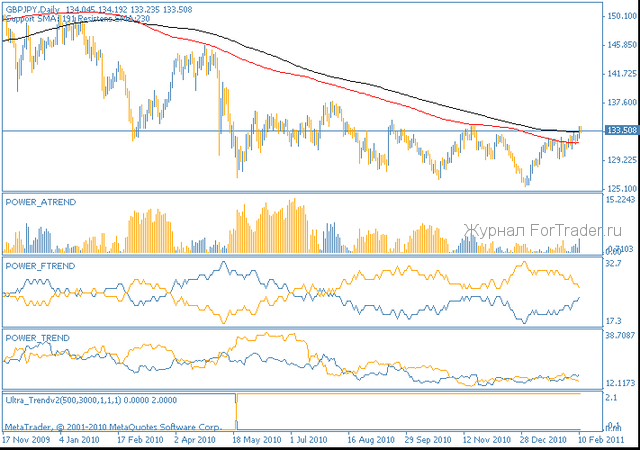Click the 137.600 price scale value
Screen dimensions: 640x450
tap(622, 102)
